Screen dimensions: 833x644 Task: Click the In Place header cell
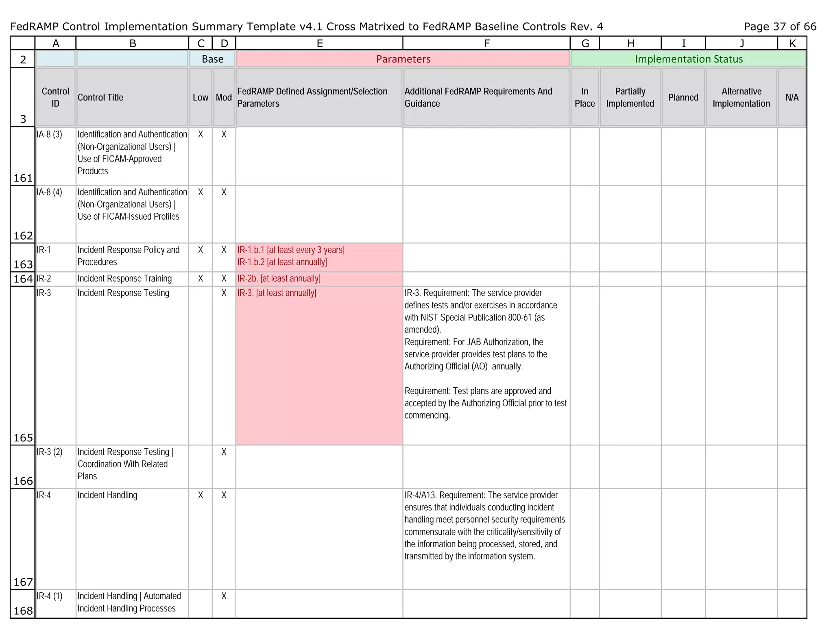585,97
